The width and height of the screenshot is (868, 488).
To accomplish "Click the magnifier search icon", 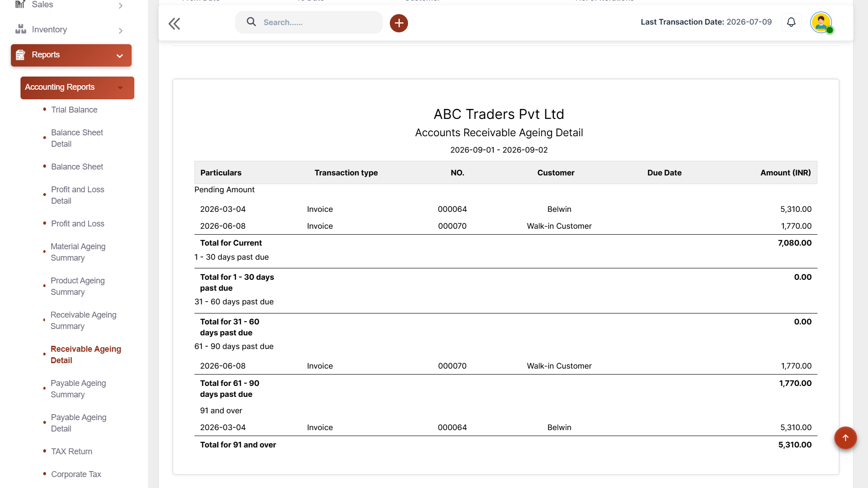I will (251, 22).
